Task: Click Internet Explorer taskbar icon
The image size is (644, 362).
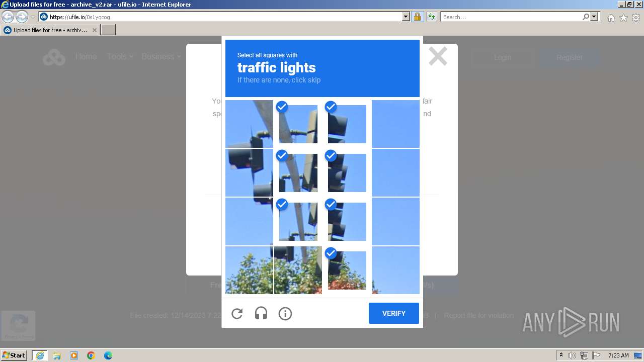Action: pyautogui.click(x=39, y=355)
